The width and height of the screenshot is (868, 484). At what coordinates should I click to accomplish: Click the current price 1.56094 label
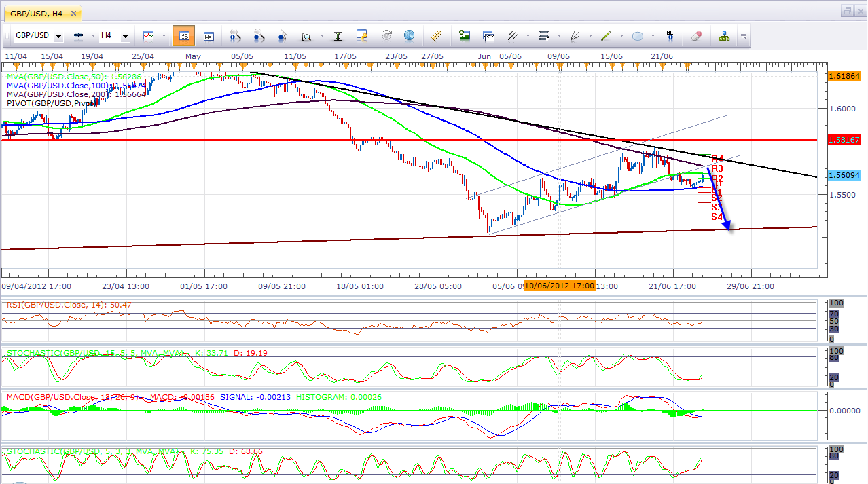pos(844,175)
